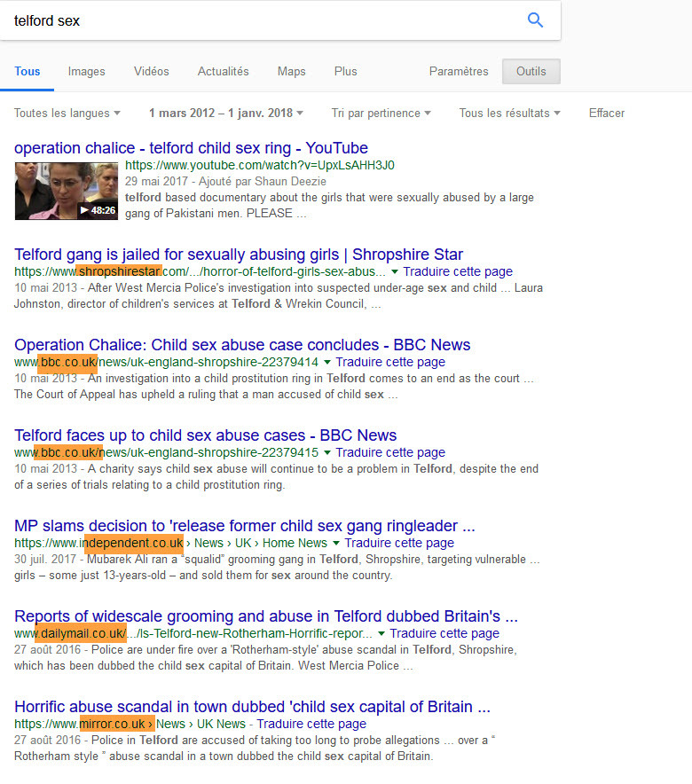692x784 pixels.
Task: Expand arrow next to shropshirestar URL
Action: (x=395, y=271)
